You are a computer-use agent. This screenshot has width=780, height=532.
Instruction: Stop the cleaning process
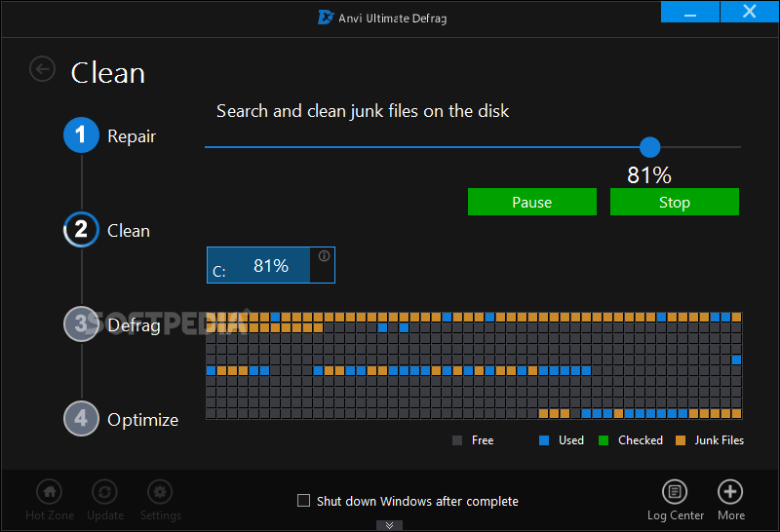click(x=674, y=202)
